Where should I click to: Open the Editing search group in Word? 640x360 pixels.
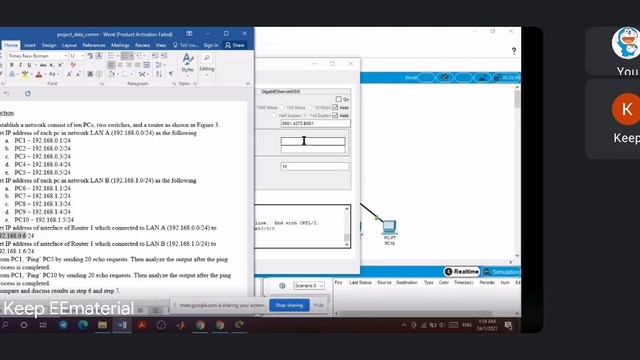pos(207,64)
